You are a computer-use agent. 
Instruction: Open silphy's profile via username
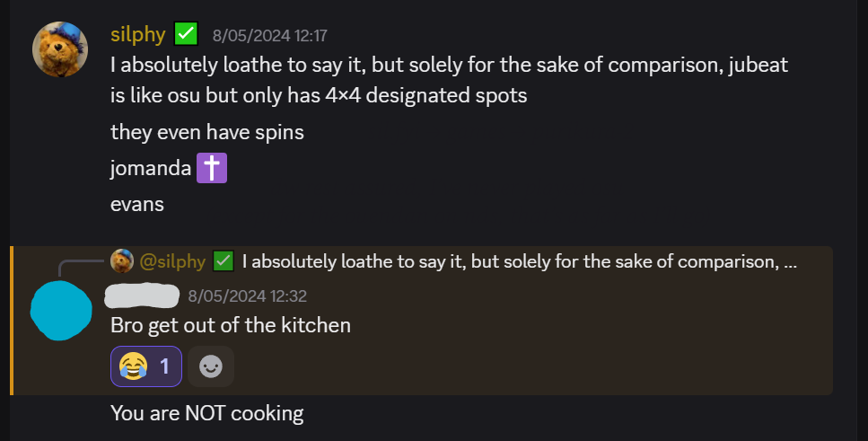point(137,35)
